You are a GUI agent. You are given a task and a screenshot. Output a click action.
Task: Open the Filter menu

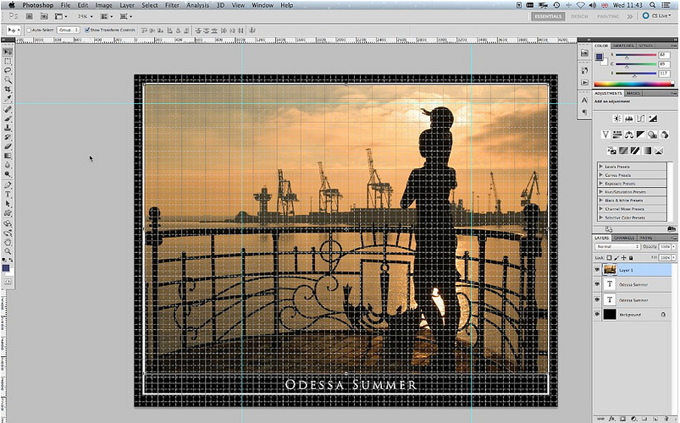172,5
